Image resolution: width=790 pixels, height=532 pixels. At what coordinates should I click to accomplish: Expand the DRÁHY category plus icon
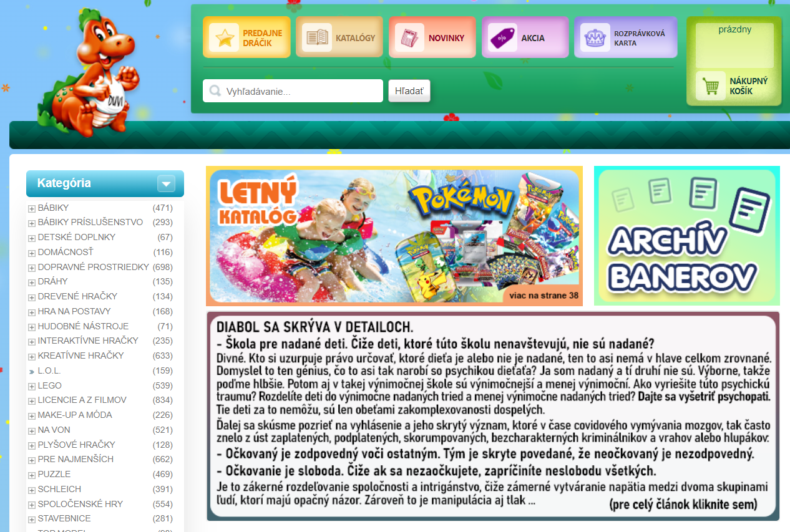pos(32,283)
